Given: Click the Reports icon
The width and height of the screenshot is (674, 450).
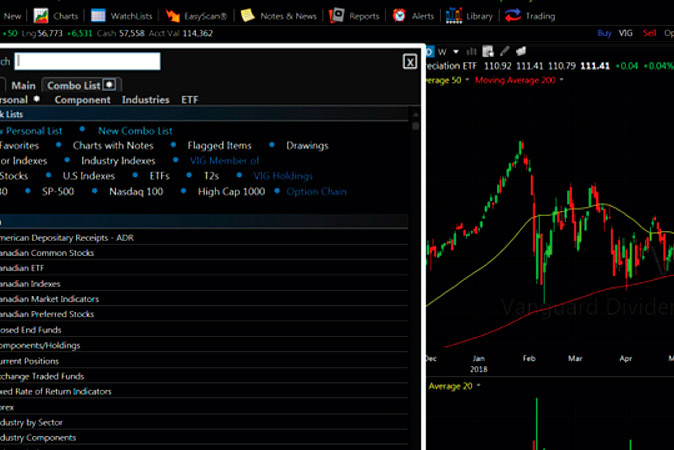Looking at the screenshot, I should coord(337,15).
